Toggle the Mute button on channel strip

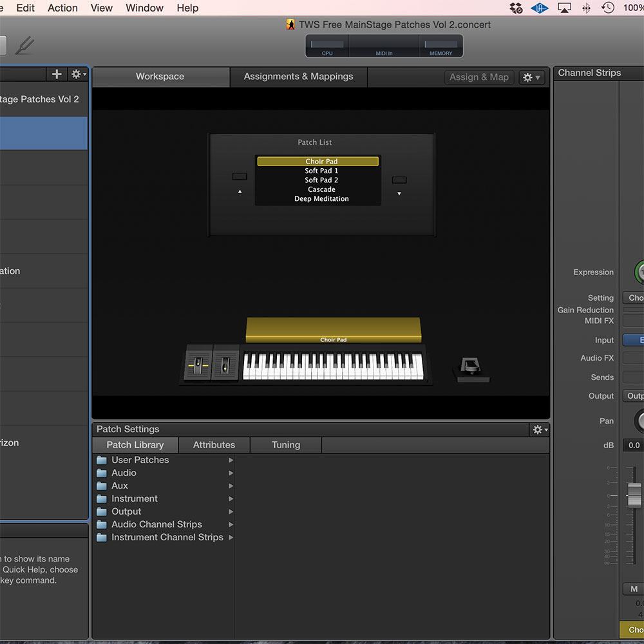(634, 589)
